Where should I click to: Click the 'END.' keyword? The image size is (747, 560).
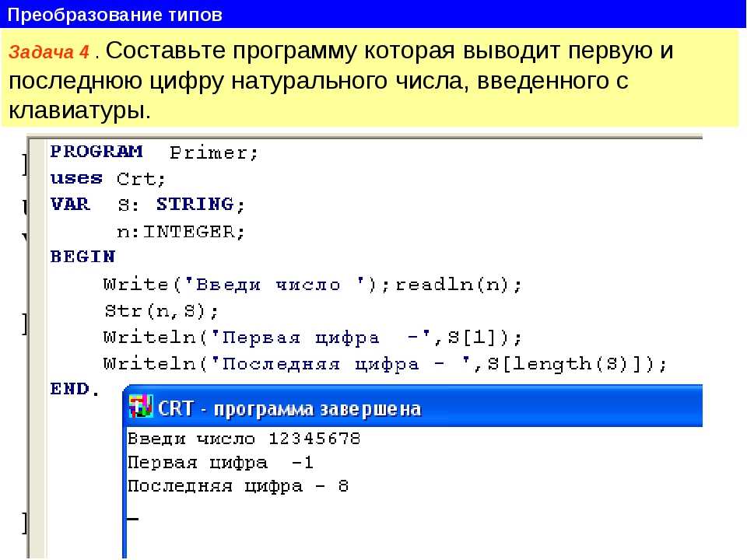click(75, 389)
